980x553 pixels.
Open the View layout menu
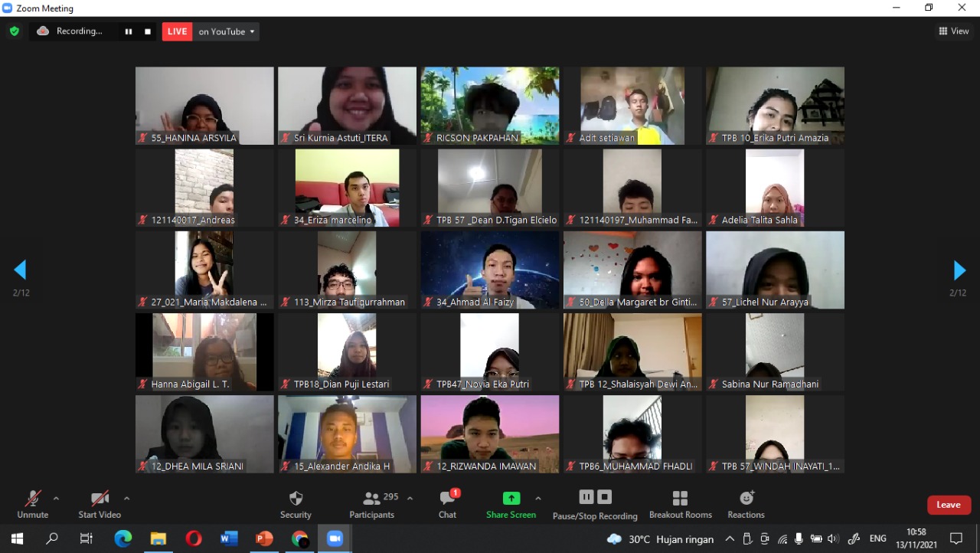954,31
